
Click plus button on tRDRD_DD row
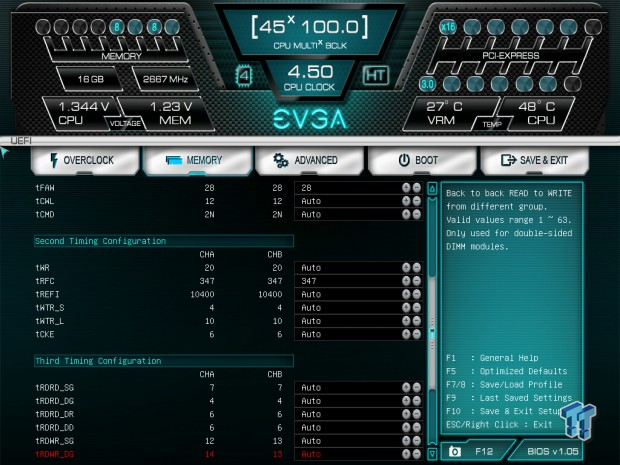coord(406,427)
